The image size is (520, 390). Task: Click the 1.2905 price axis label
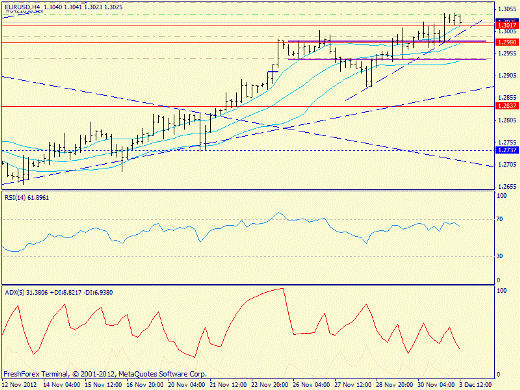[507, 76]
